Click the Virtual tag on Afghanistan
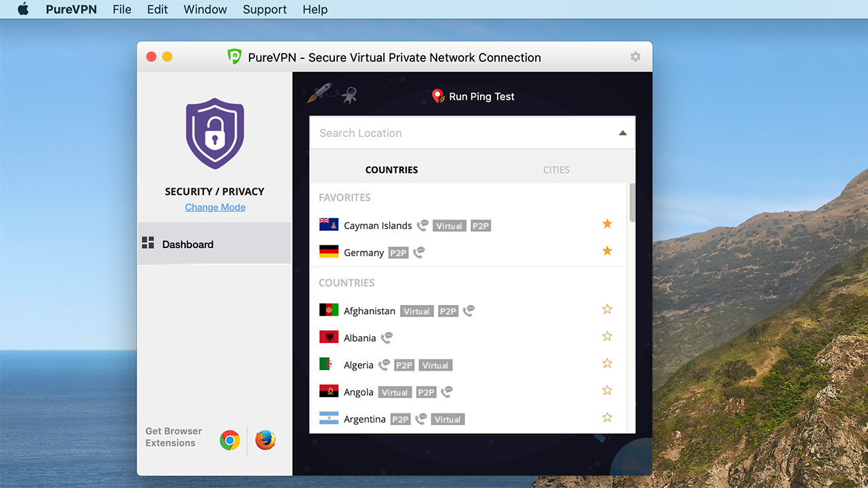The width and height of the screenshot is (868, 488). tap(416, 311)
